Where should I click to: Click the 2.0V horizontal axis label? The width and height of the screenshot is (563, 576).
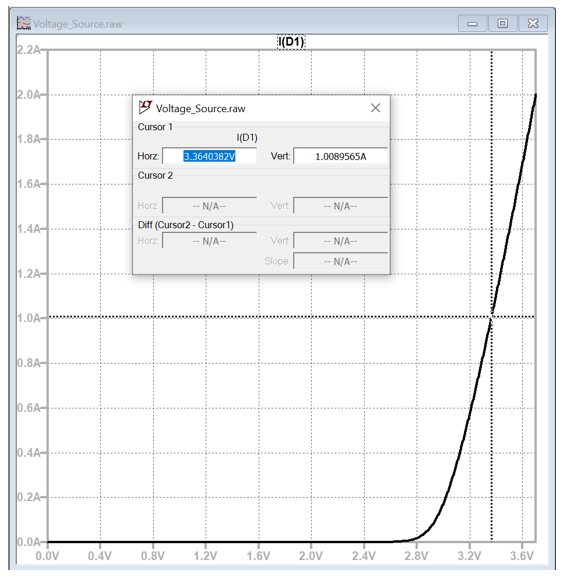pyautogui.click(x=311, y=556)
